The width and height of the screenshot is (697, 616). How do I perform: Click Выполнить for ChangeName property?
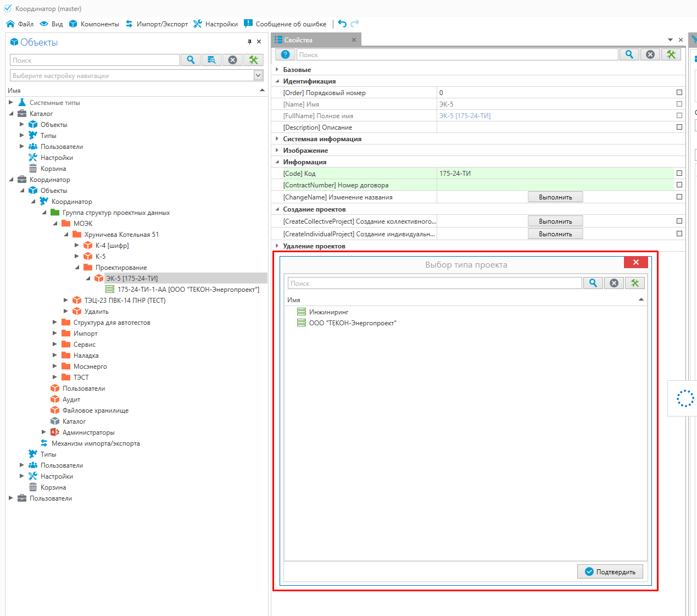(x=555, y=197)
